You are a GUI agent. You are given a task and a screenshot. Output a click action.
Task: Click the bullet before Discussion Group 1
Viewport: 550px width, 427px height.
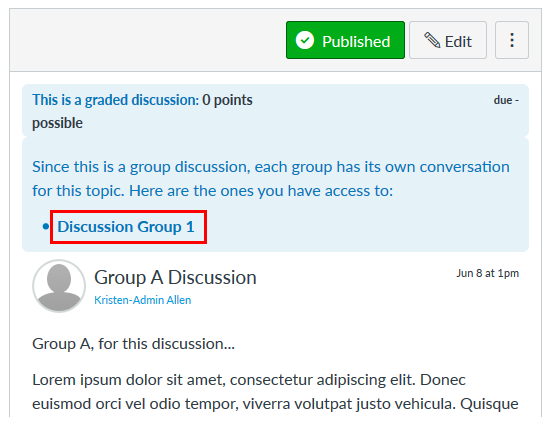coord(46,227)
